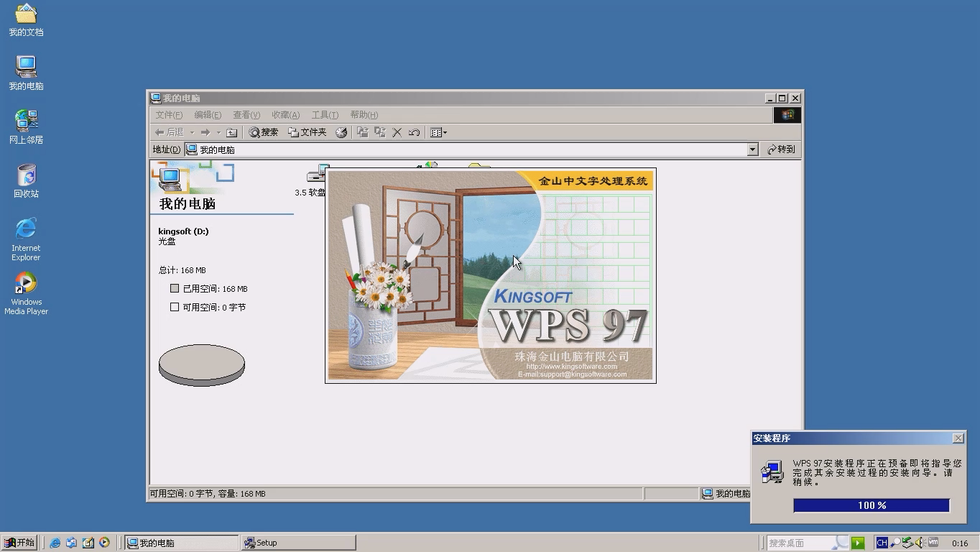Click the 开始 Start button
This screenshot has height=552, width=980.
19,543
